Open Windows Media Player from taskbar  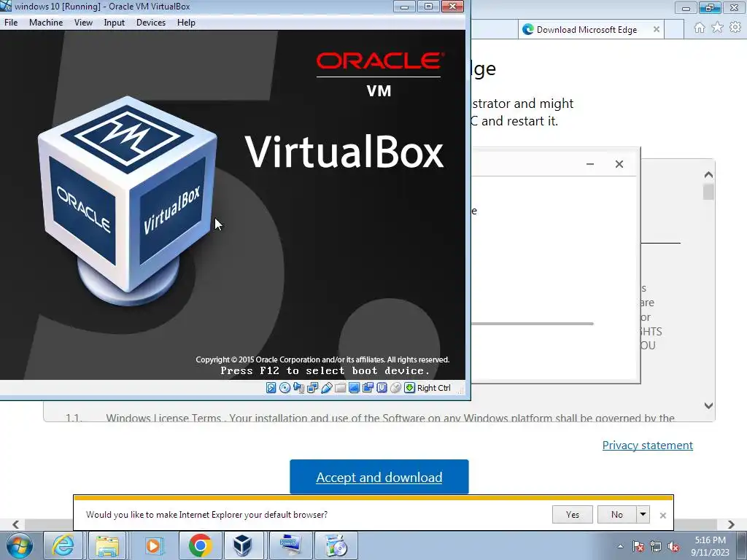click(152, 545)
